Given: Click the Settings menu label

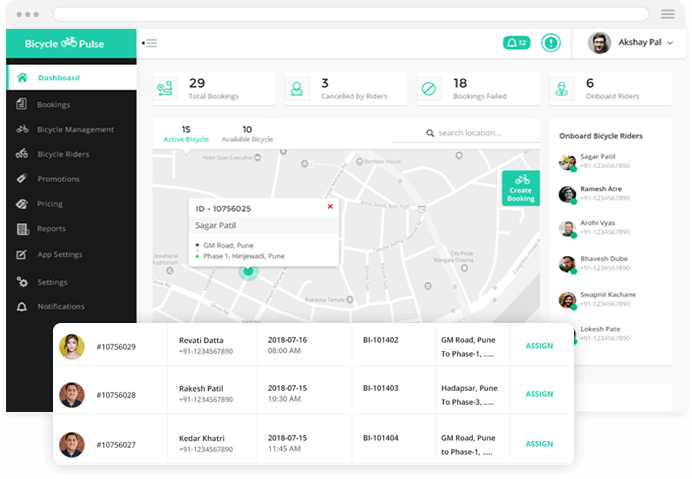Looking at the screenshot, I should [x=53, y=282].
